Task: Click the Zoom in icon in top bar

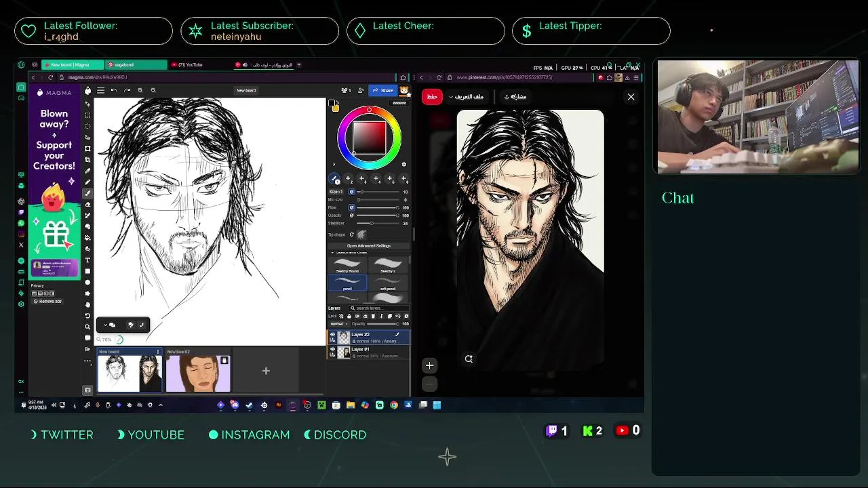Action: [140, 90]
